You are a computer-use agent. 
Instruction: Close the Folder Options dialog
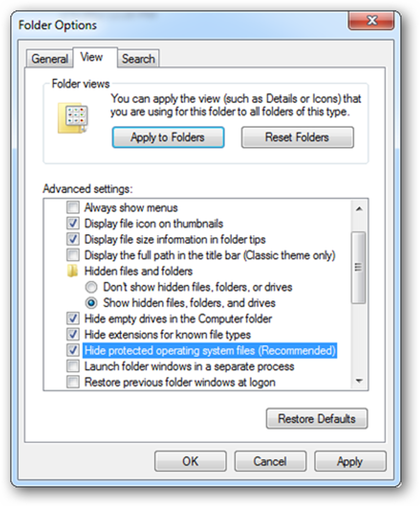(371, 20)
